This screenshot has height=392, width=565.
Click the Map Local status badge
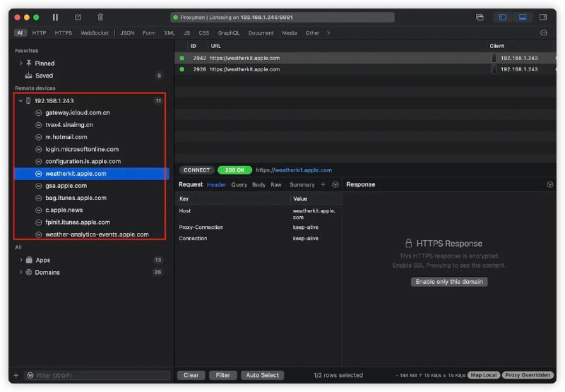[484, 375]
